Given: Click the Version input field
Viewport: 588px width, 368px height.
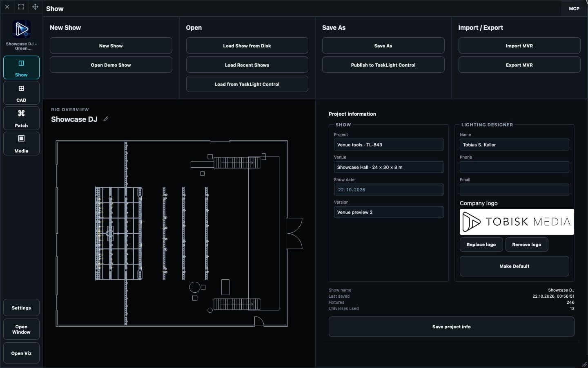Looking at the screenshot, I should point(389,212).
